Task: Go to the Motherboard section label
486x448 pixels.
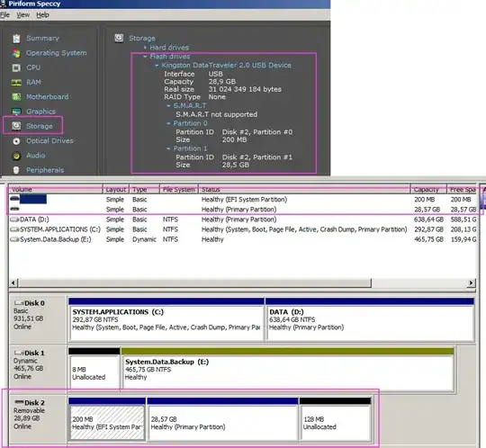Action: click(x=47, y=96)
